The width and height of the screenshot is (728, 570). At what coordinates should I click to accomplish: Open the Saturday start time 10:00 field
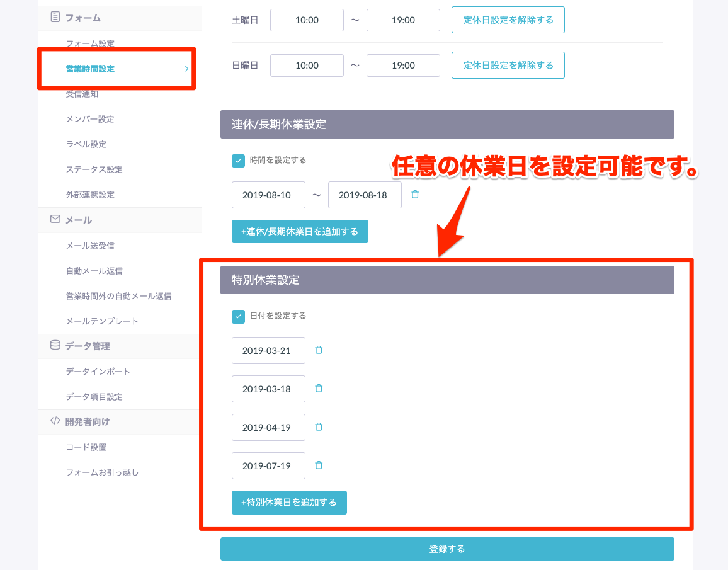point(307,20)
